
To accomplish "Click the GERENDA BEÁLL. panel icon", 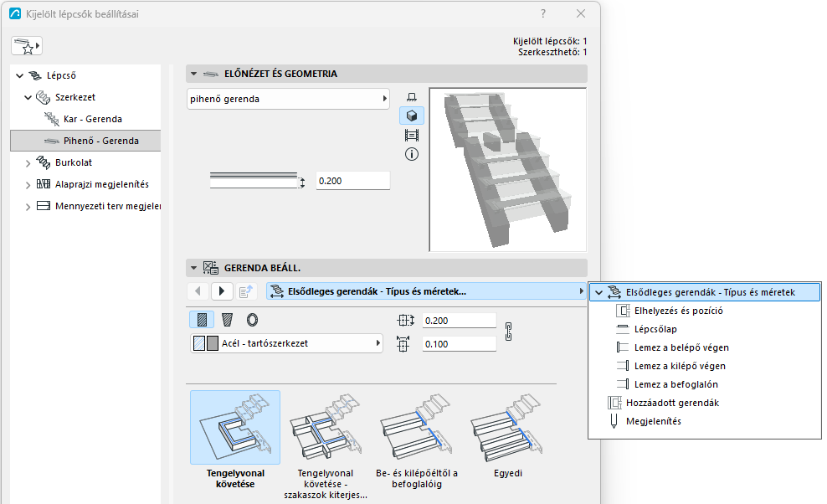I will [211, 268].
